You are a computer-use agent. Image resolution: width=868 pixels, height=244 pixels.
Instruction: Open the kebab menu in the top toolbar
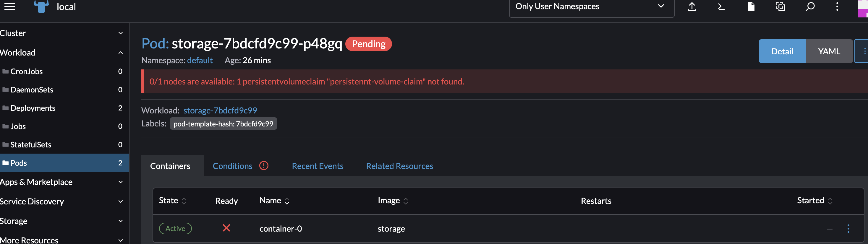pyautogui.click(x=837, y=6)
